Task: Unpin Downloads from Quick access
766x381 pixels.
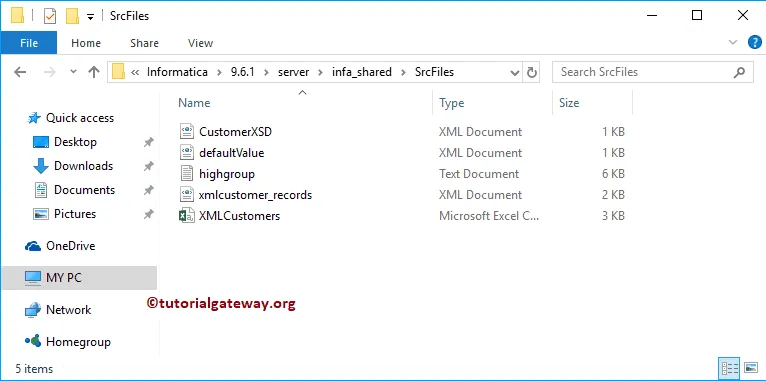Action: coord(149,166)
